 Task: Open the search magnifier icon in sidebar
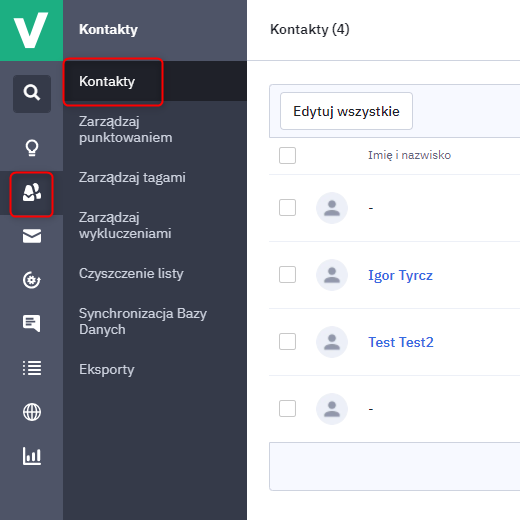tap(32, 93)
